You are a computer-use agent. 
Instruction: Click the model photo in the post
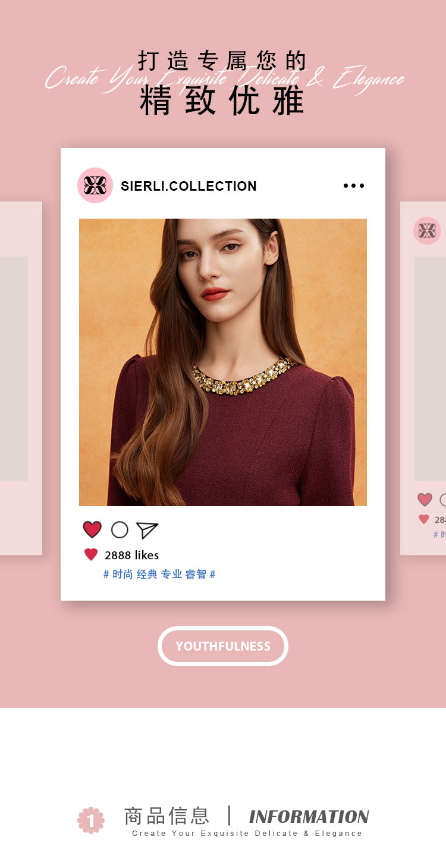pyautogui.click(x=223, y=362)
